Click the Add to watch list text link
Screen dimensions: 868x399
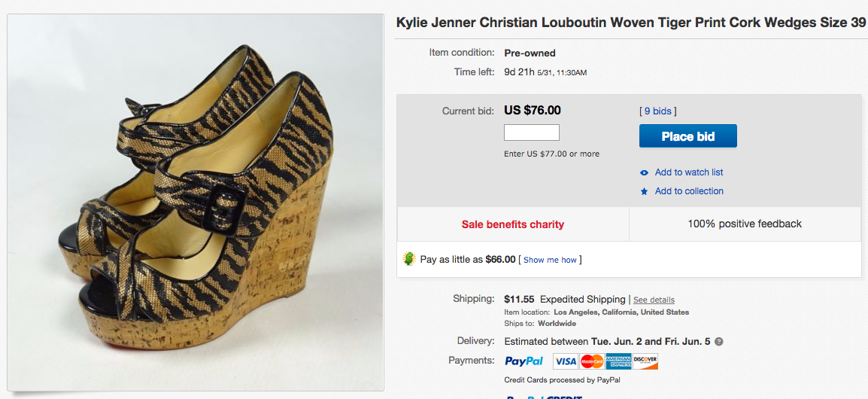coord(689,172)
